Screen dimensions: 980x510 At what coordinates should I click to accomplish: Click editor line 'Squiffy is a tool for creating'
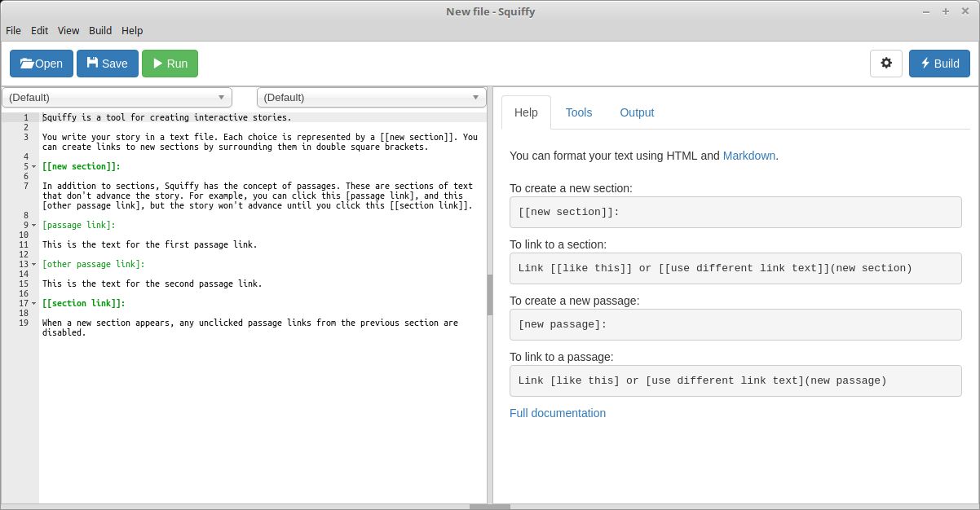click(x=166, y=117)
